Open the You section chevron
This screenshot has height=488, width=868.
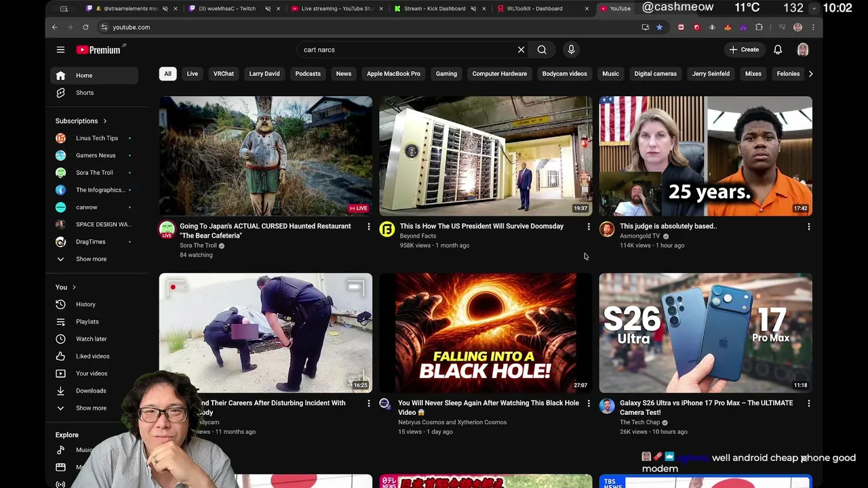point(74,287)
